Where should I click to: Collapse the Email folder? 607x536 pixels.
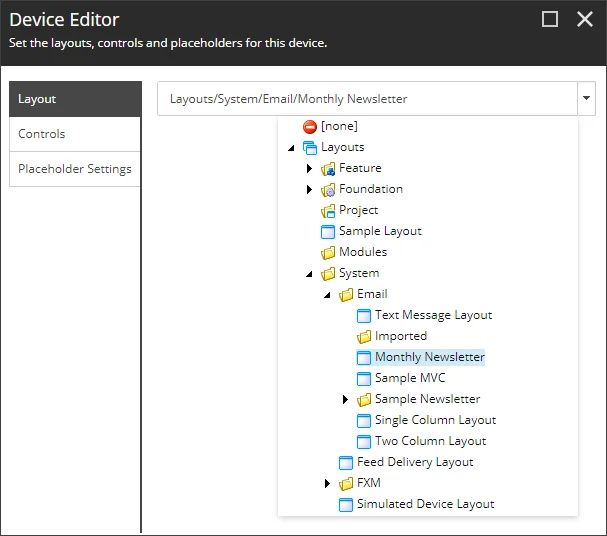tap(328, 295)
